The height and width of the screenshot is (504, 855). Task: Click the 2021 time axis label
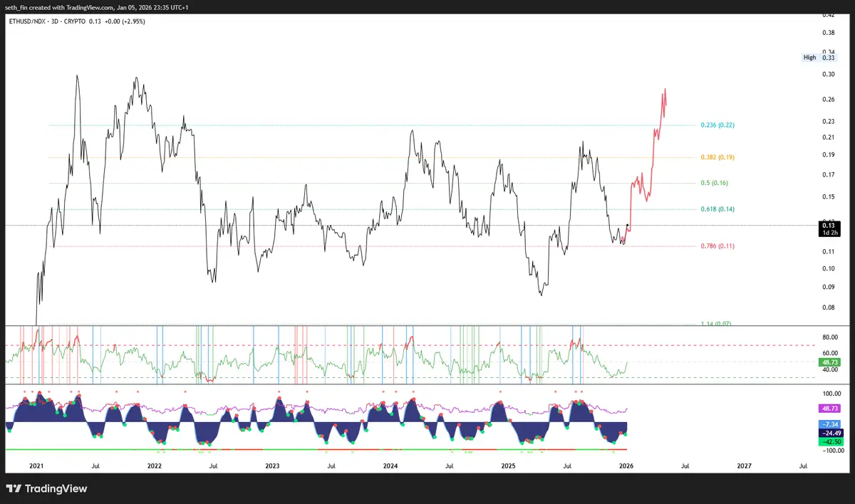coord(36,466)
